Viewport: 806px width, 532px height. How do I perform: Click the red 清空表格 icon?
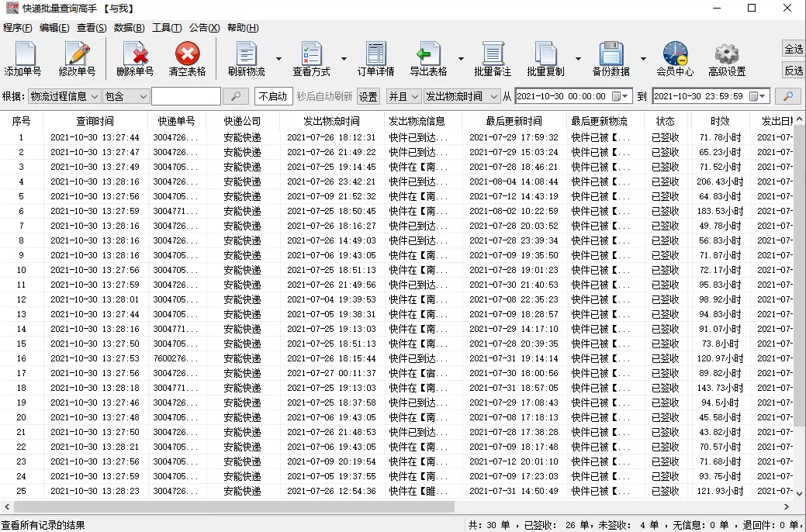[x=187, y=54]
